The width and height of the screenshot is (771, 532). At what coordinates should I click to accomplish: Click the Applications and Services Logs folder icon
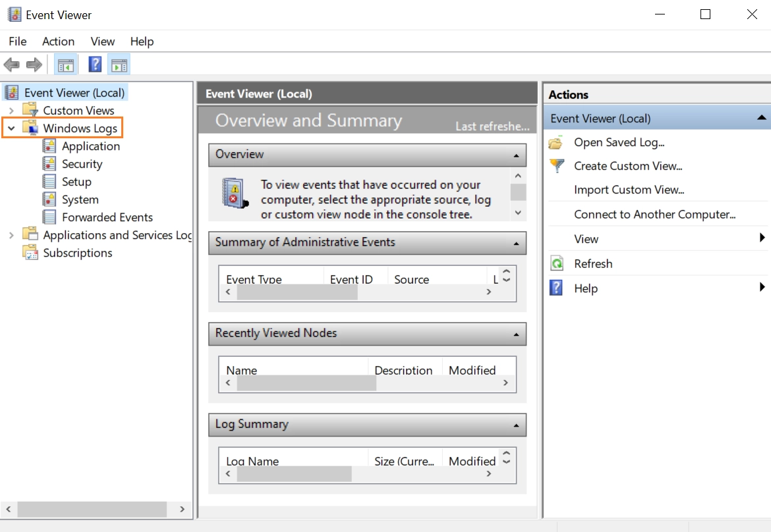tap(30, 234)
